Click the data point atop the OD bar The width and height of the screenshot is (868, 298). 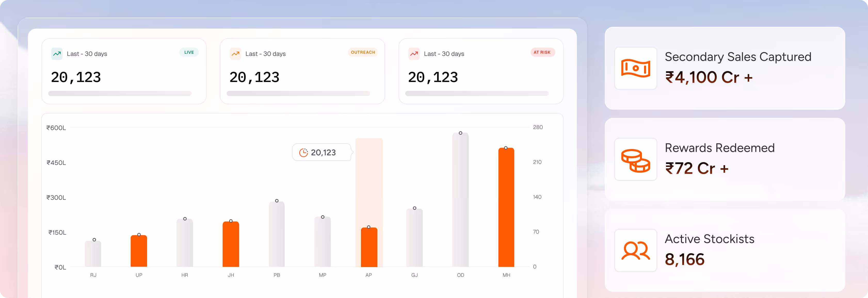(461, 133)
